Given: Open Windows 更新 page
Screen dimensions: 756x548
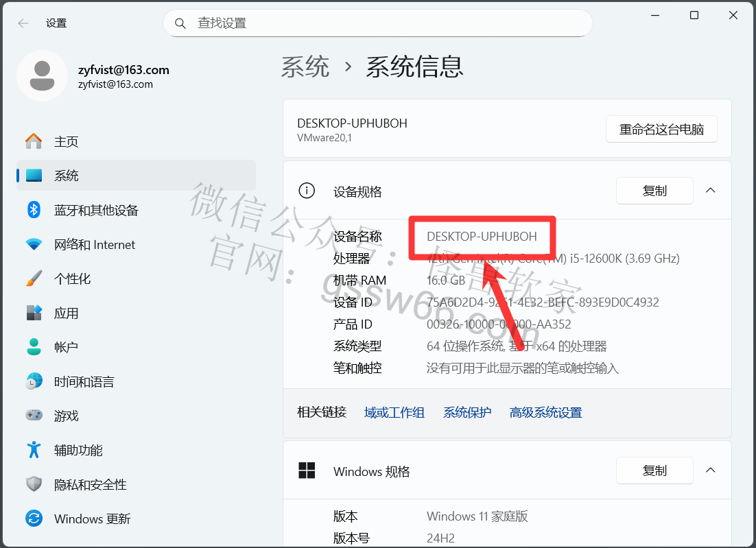Looking at the screenshot, I should pyautogui.click(x=136, y=519).
